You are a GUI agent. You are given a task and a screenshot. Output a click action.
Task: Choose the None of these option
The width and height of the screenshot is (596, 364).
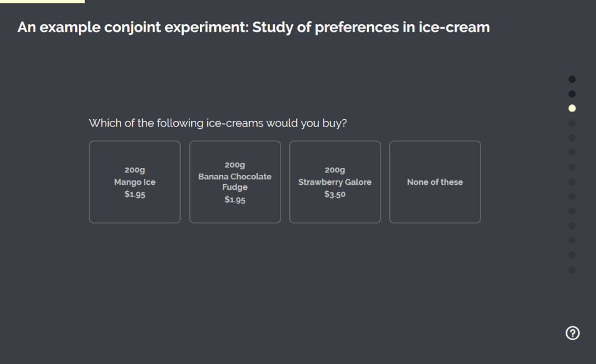(435, 182)
